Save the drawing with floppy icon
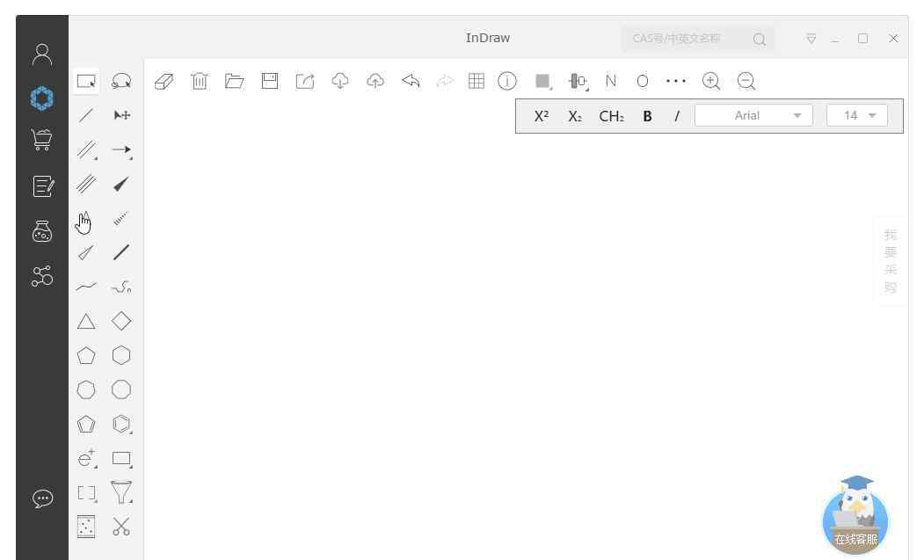 (270, 81)
